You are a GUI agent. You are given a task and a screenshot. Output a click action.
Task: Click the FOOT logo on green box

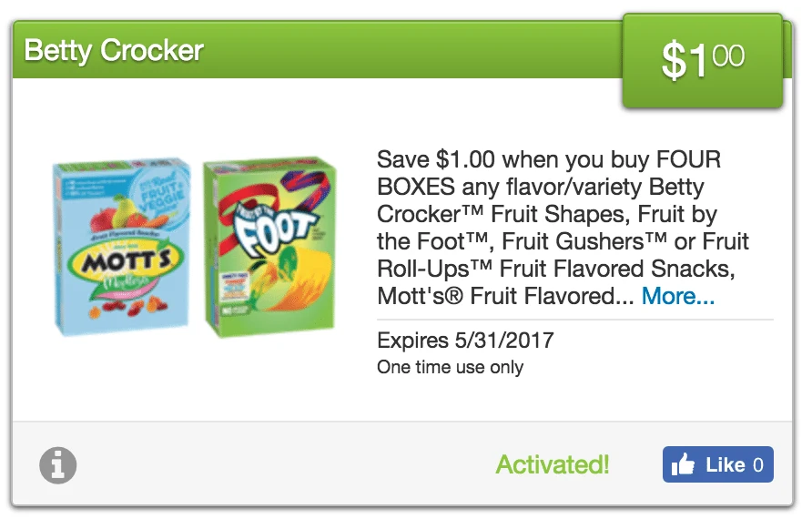point(273,229)
